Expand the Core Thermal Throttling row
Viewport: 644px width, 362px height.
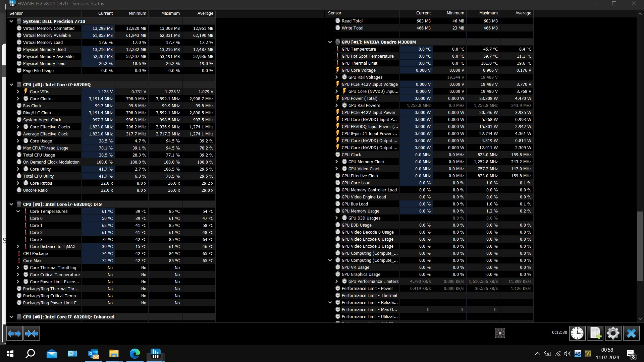(x=18, y=267)
